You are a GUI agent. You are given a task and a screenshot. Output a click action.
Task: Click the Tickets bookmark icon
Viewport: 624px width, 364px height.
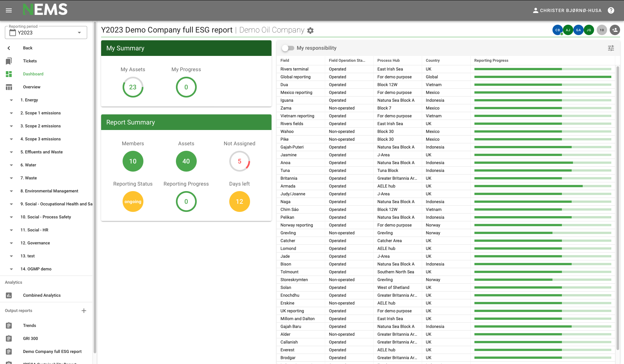(9, 61)
